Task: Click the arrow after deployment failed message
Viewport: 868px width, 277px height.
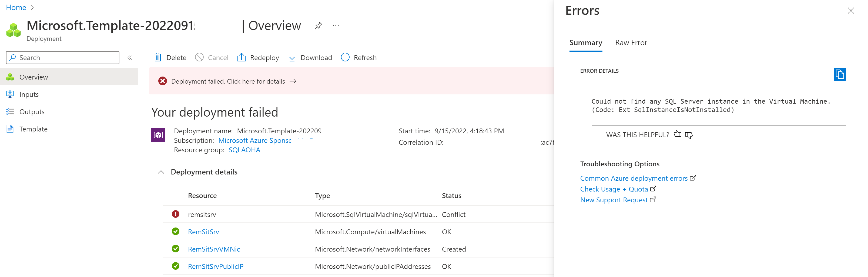Action: (x=293, y=81)
